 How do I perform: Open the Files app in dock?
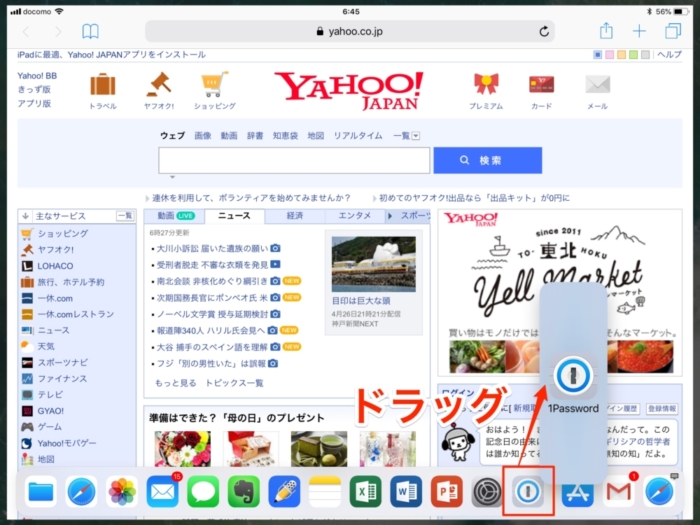pos(41,492)
